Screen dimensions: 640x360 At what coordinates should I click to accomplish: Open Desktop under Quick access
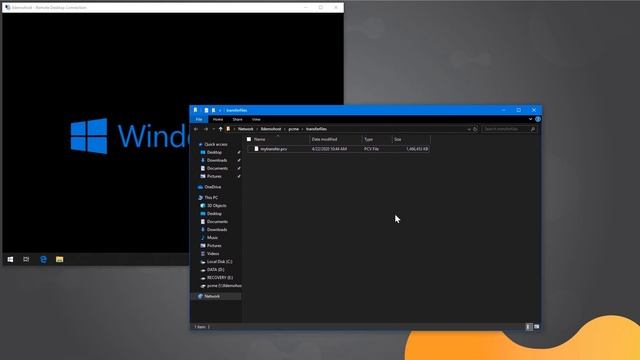[214, 152]
